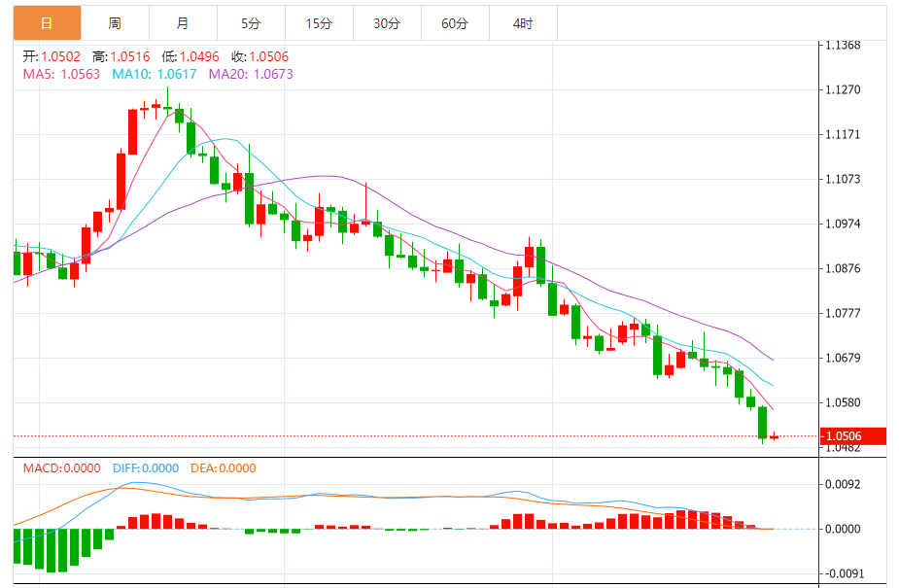Click the 1.0580 price axis label
Viewport: 899px width, 588px height.
[x=843, y=402]
